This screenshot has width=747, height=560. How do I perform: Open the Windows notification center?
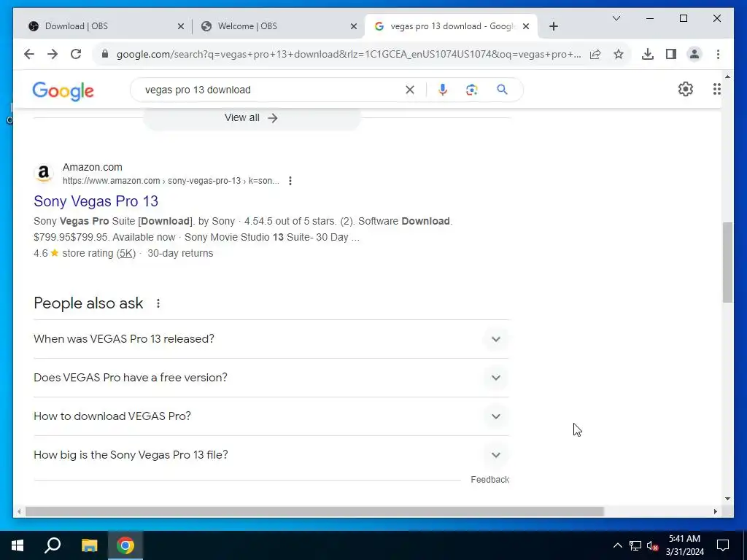tap(723, 545)
